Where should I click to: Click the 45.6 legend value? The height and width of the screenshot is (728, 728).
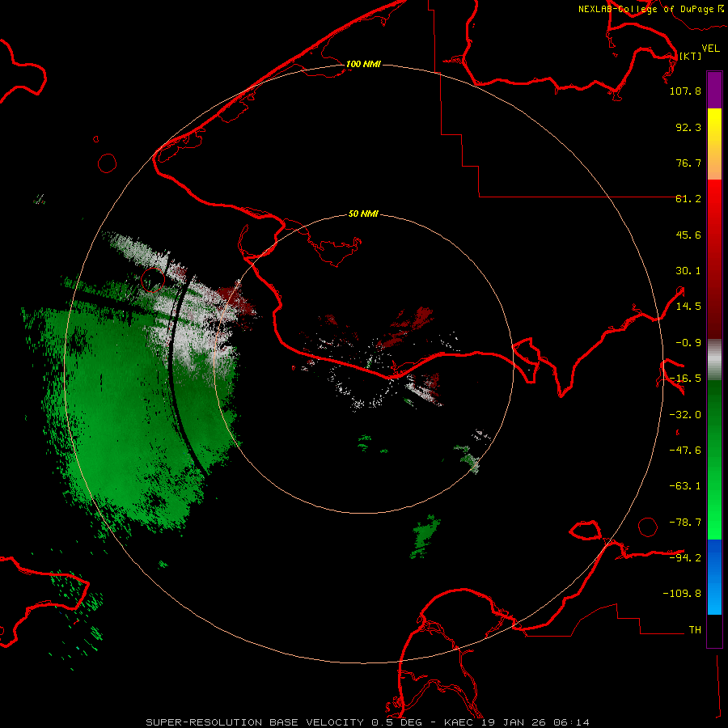click(x=688, y=235)
